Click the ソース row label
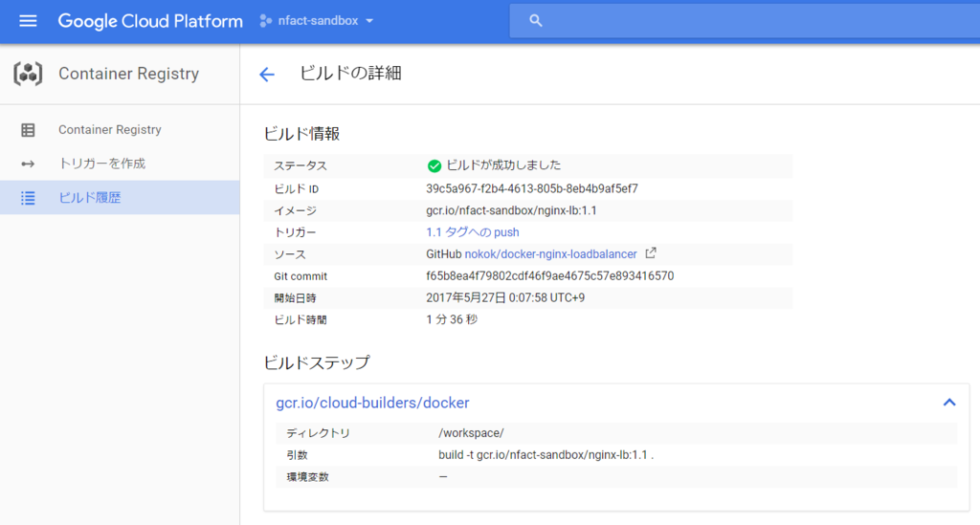This screenshot has height=525, width=980. point(290,254)
